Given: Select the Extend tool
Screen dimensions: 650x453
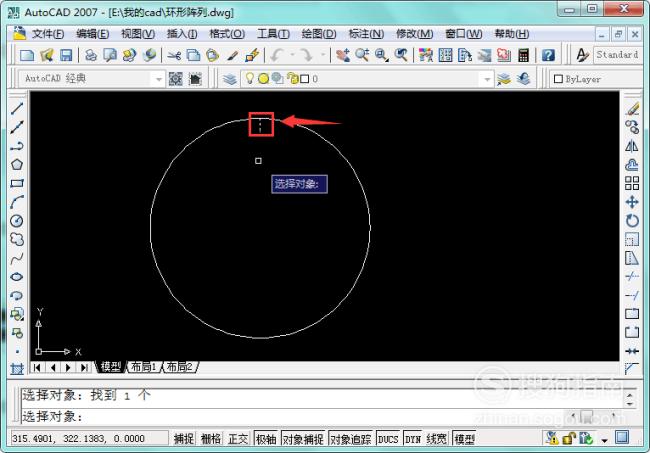Looking at the screenshot, I should pyautogui.click(x=632, y=295).
